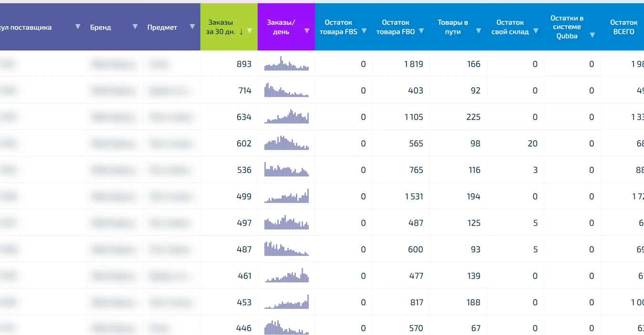Click the Предмет header label
This screenshot has height=335, width=644.
click(162, 27)
